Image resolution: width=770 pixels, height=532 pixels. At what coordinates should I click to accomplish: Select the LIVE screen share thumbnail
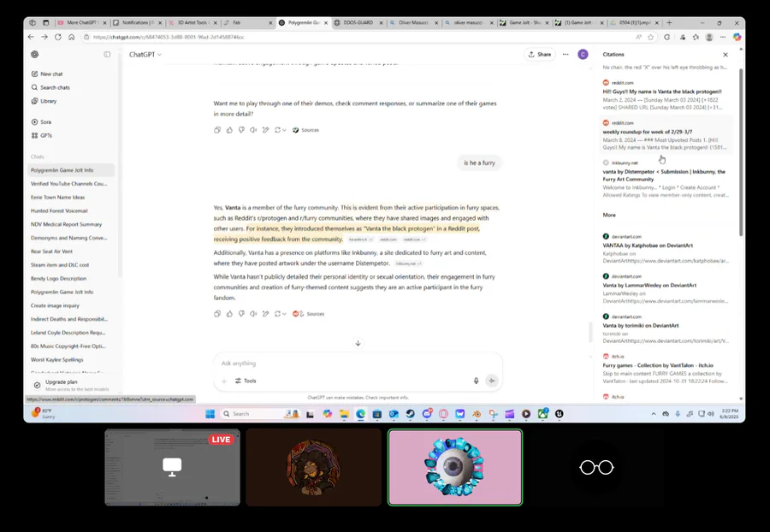tap(172, 467)
